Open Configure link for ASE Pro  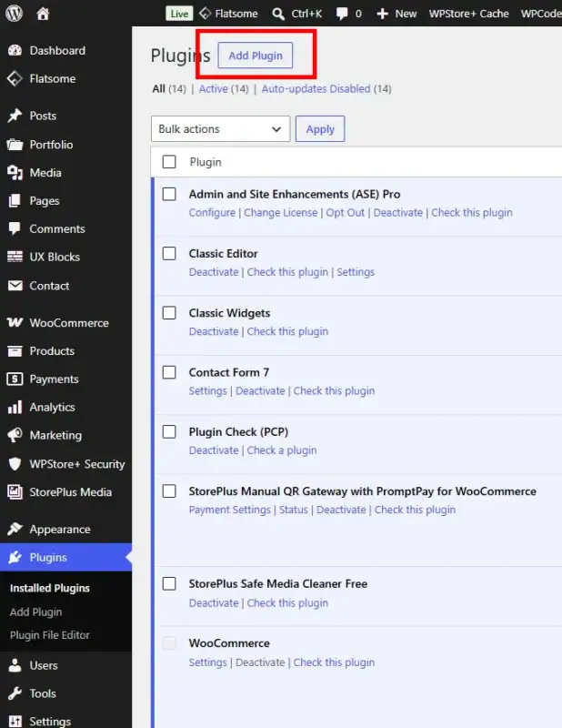[x=212, y=213]
